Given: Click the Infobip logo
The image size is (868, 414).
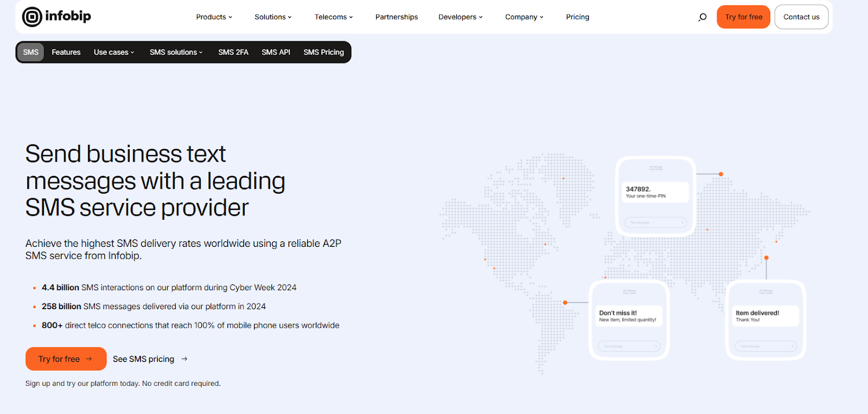Looking at the screenshot, I should [x=56, y=17].
